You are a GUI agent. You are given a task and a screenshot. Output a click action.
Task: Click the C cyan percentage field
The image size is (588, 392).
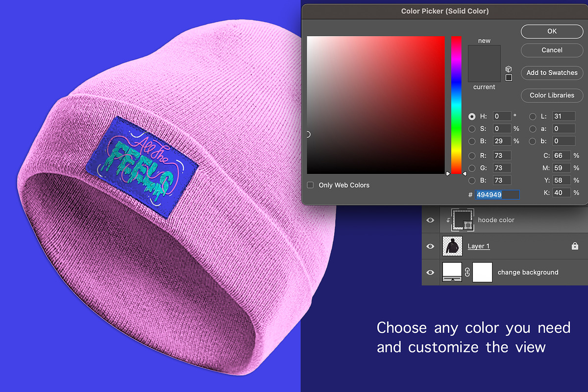562,156
